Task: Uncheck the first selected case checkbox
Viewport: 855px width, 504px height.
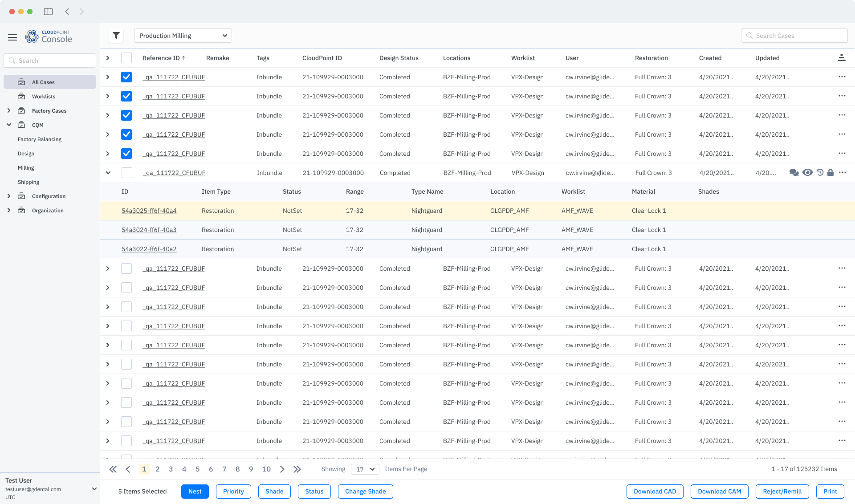Action: [x=126, y=77]
